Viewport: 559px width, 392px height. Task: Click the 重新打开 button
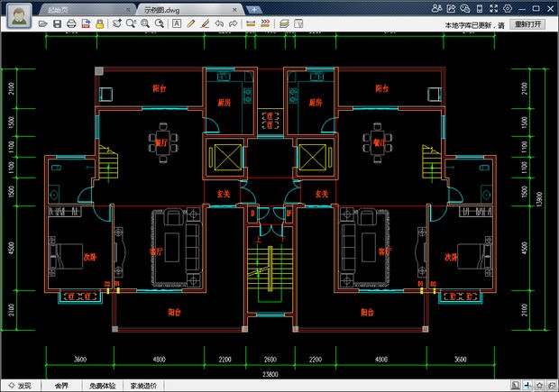click(x=527, y=24)
